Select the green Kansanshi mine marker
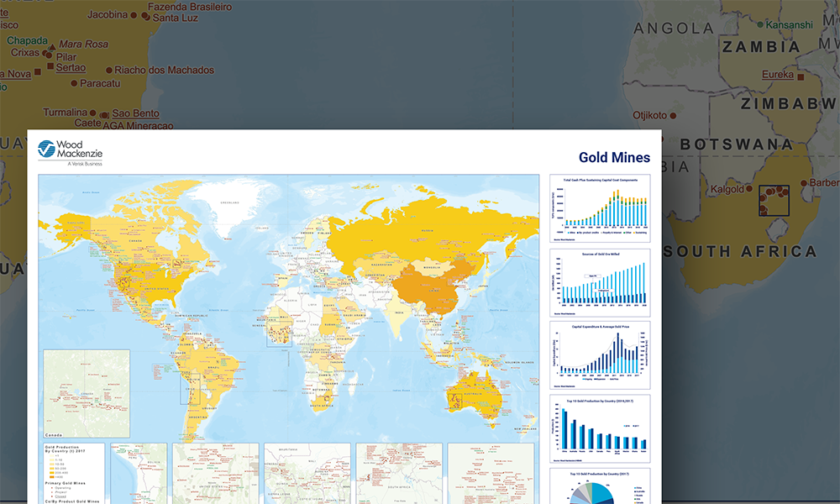The image size is (840, 504). (760, 25)
